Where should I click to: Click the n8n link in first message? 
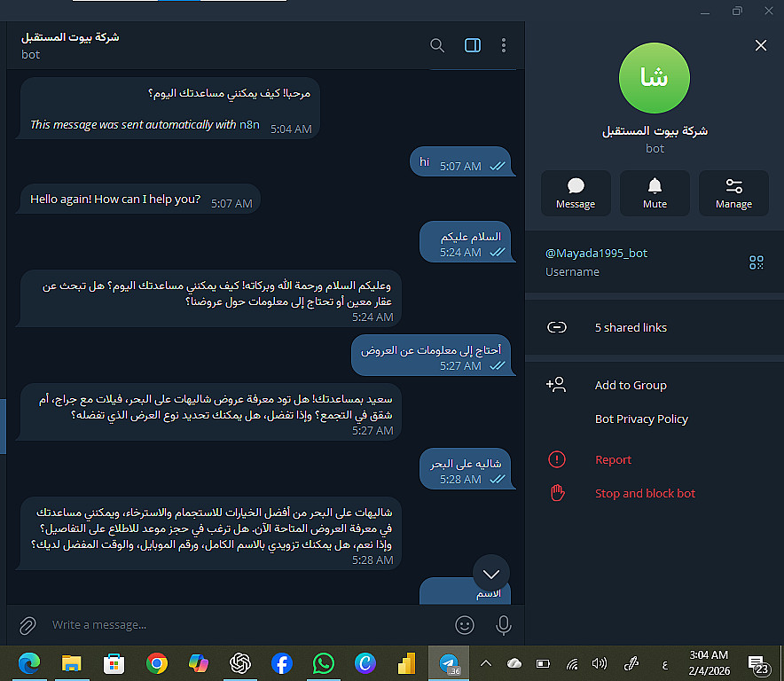[x=249, y=124]
